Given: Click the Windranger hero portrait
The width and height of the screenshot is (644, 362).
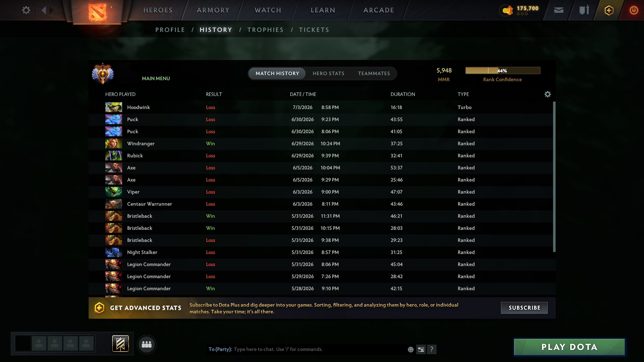Looking at the screenshot, I should tap(114, 144).
